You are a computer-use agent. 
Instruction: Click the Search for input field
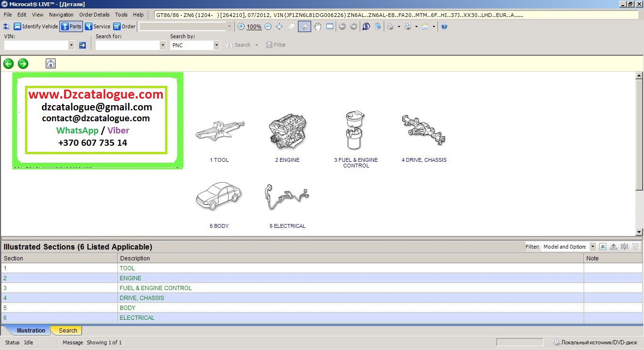[127, 45]
